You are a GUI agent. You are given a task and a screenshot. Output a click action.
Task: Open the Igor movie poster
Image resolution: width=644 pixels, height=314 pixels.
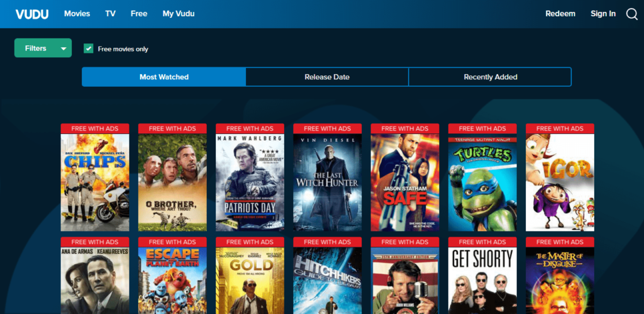click(x=560, y=182)
